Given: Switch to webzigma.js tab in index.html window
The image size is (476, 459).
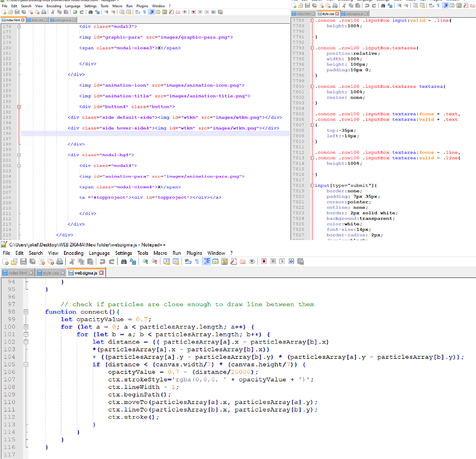Looking at the screenshot, I should coord(63,20).
